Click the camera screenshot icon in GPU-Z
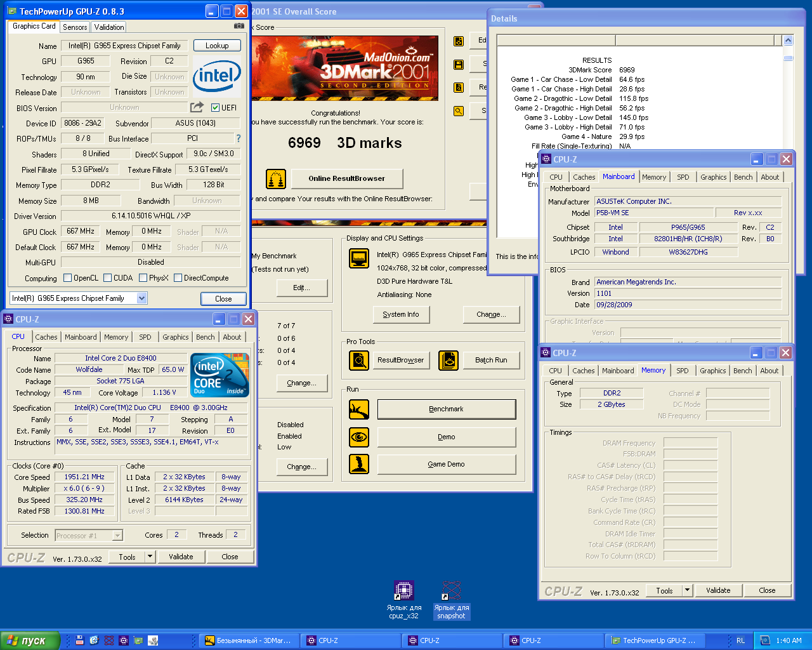Image resolution: width=812 pixels, height=650 pixels. tap(239, 26)
